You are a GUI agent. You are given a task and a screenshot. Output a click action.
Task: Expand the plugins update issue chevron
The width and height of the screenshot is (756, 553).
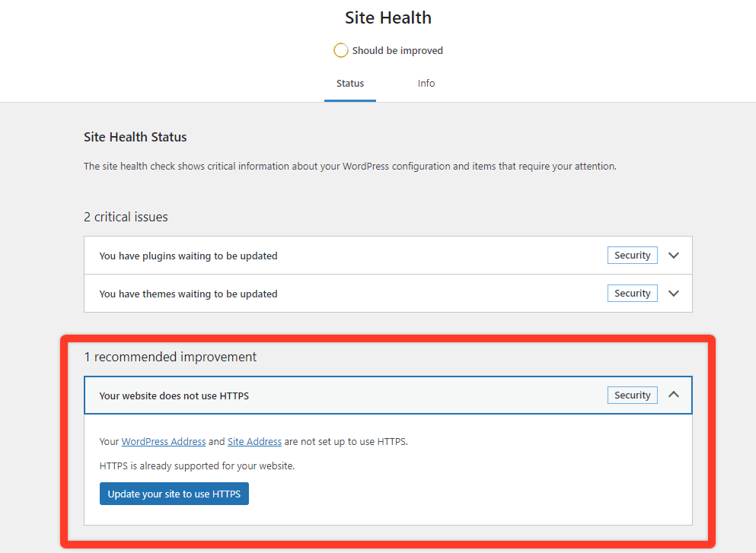point(674,256)
